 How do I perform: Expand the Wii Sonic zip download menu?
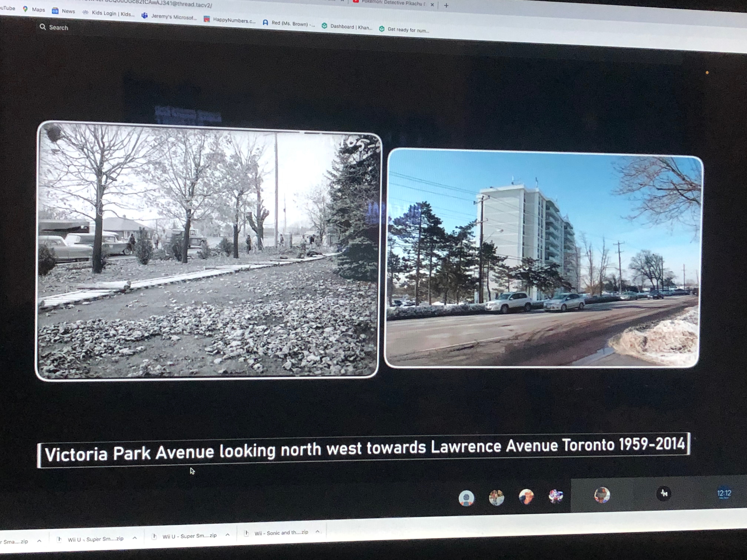[317, 532]
